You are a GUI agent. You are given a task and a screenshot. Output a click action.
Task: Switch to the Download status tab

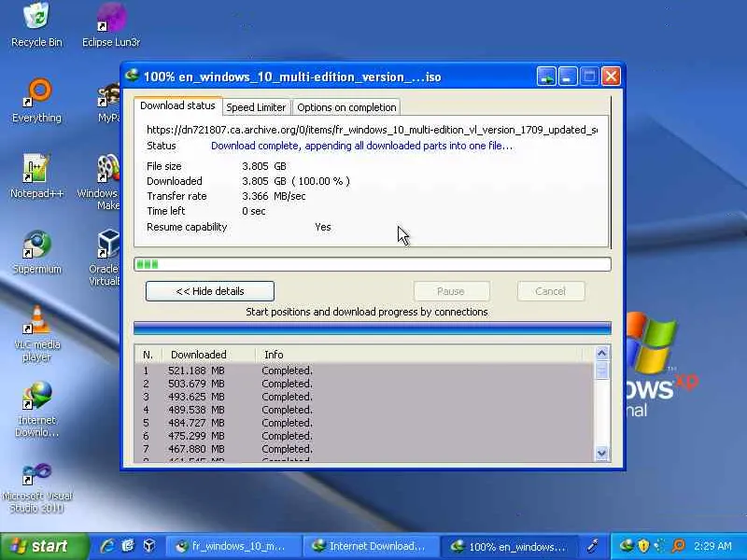[177, 105]
